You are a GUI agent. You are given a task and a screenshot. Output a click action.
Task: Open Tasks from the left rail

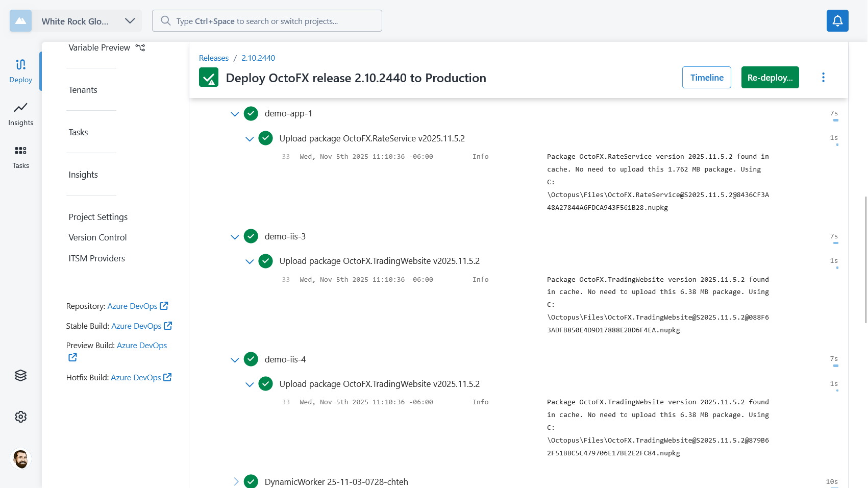(20, 156)
